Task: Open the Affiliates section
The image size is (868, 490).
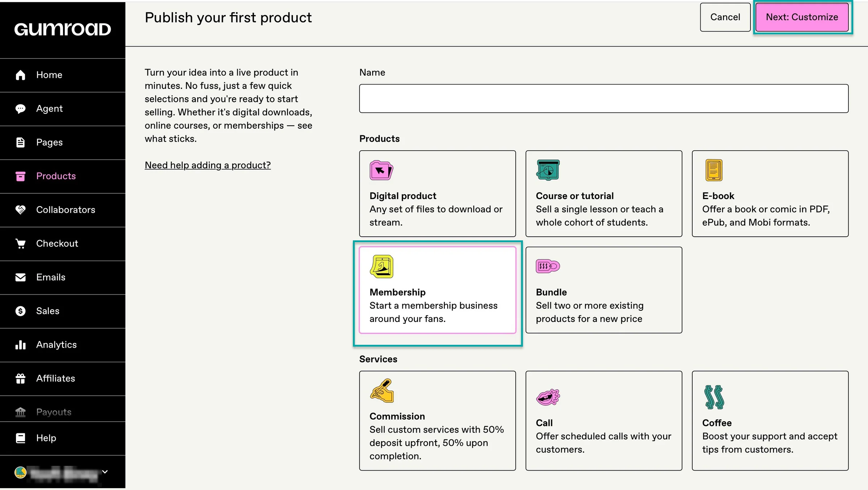Action: point(63,379)
